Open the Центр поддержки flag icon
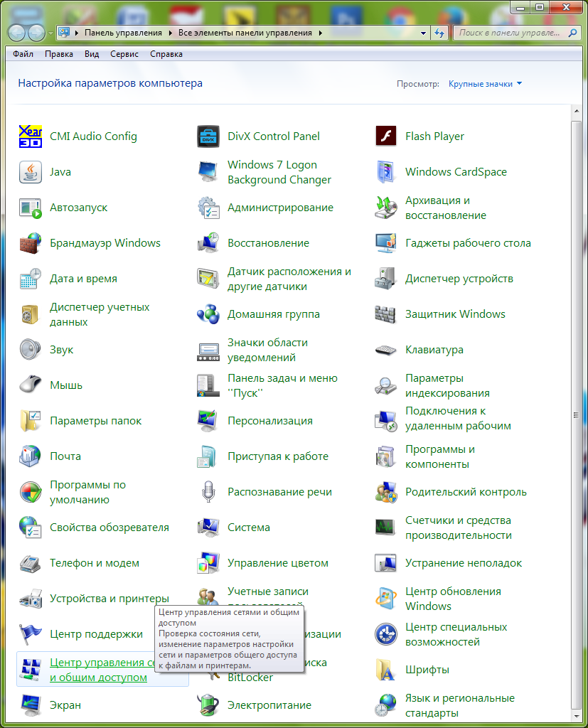The width and height of the screenshot is (588, 728). [x=30, y=634]
